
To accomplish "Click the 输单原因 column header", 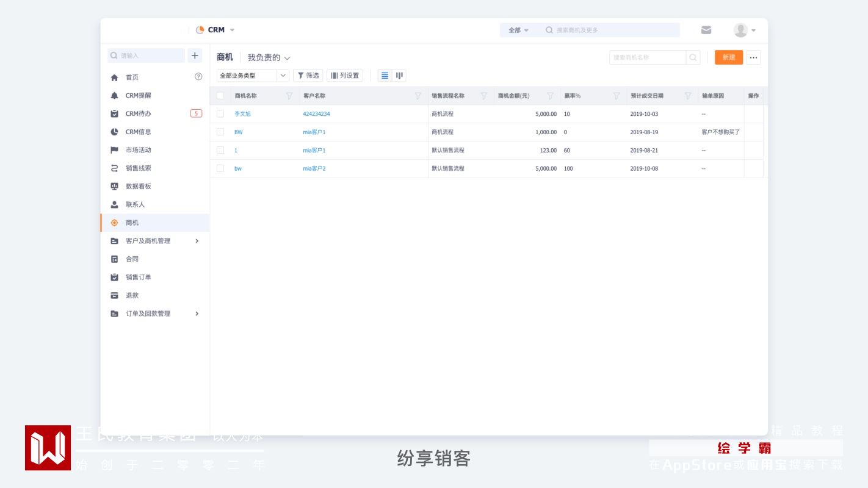I will click(713, 96).
